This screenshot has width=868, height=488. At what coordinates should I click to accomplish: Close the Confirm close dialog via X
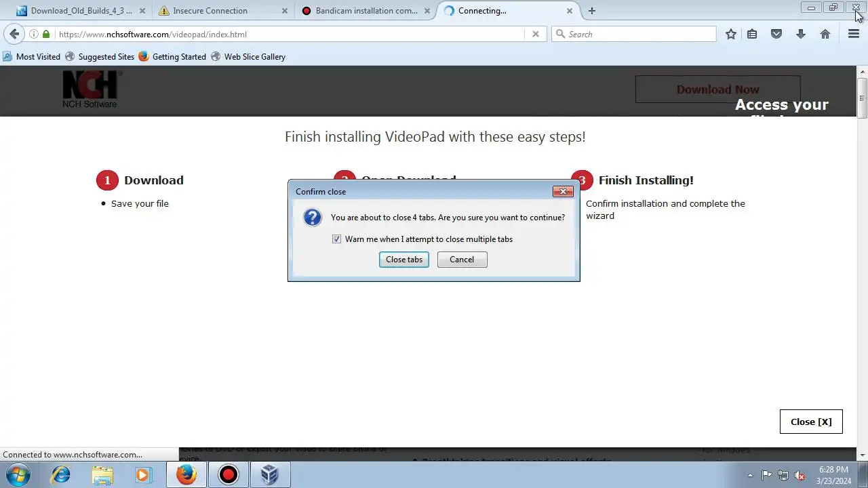click(x=563, y=192)
